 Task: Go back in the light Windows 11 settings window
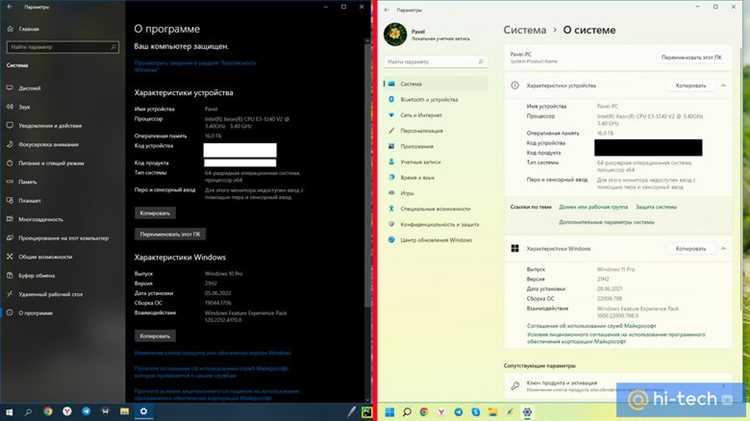pyautogui.click(x=386, y=10)
